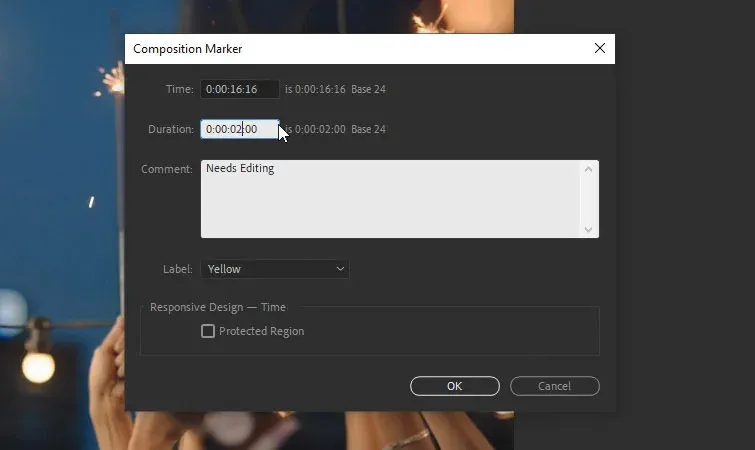Dismiss the dialog using Cancel
The image size is (755, 450).
(555, 386)
